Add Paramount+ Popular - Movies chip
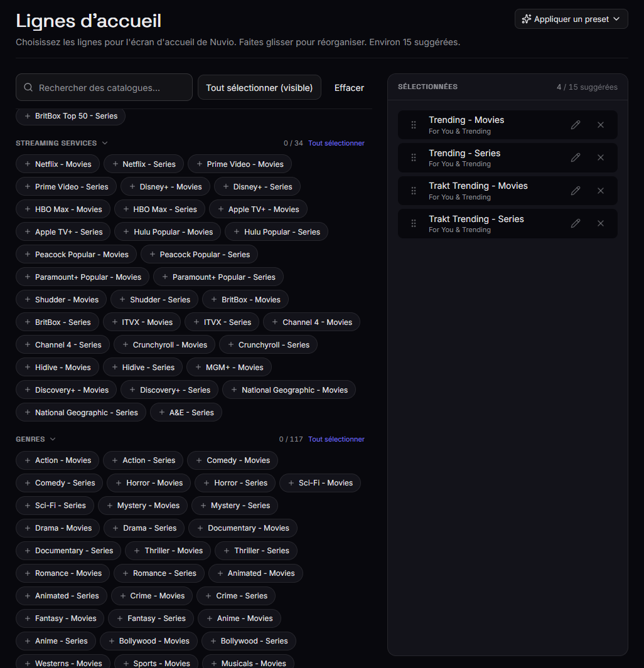The width and height of the screenshot is (644, 668). pyautogui.click(x=82, y=277)
